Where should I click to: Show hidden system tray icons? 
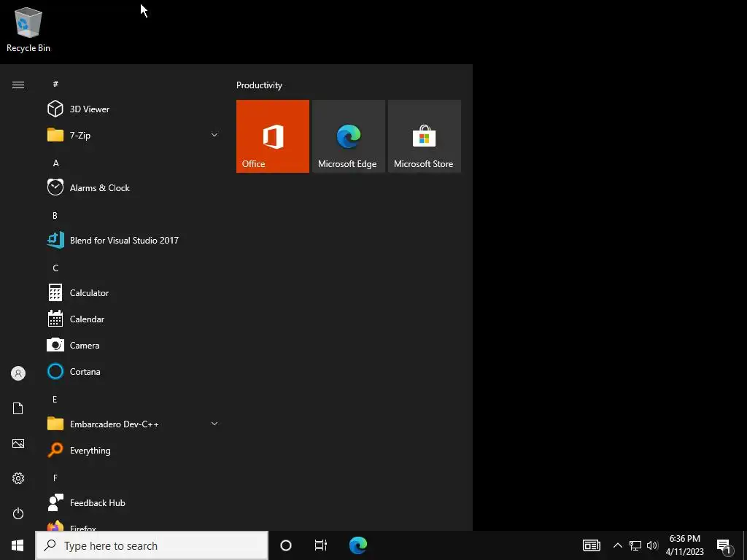(x=617, y=545)
